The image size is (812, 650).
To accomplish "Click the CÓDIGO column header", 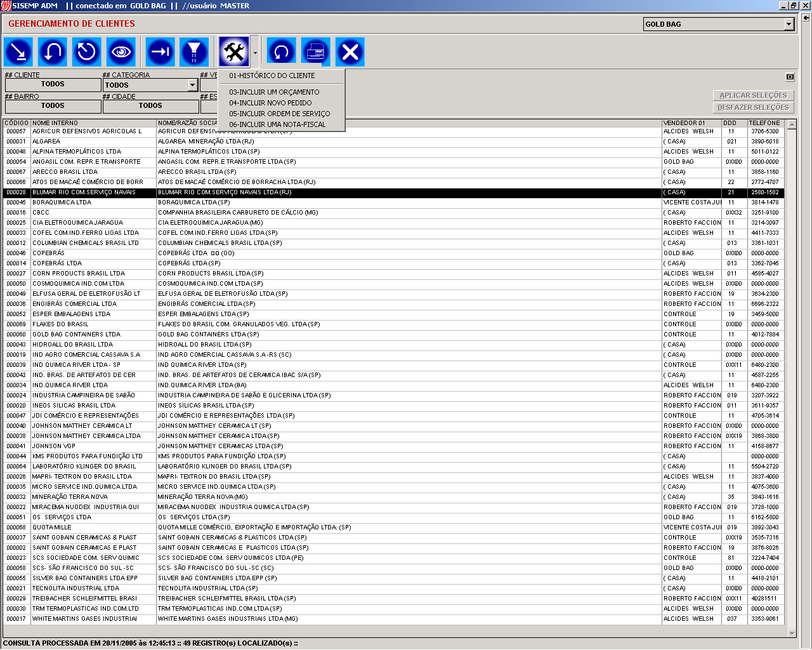I will pos(17,123).
